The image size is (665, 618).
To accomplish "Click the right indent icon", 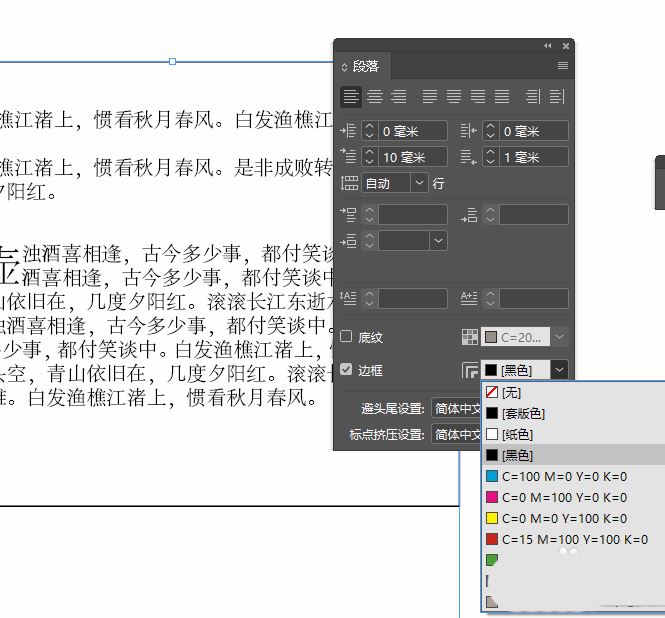I will coord(469,131).
